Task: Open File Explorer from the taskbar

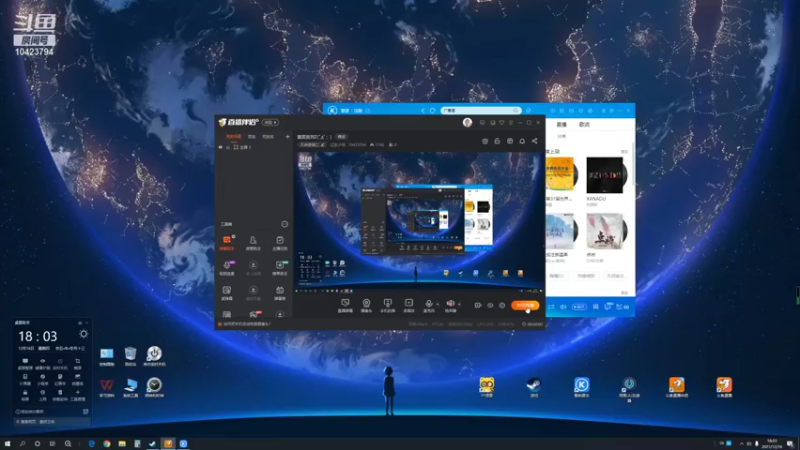Action: (x=122, y=444)
